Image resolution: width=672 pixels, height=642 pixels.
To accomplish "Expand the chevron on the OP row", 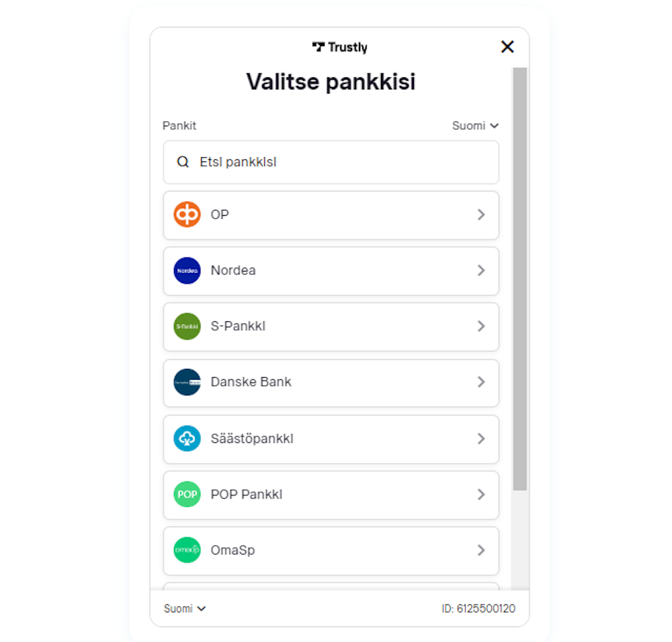I will point(481,214).
